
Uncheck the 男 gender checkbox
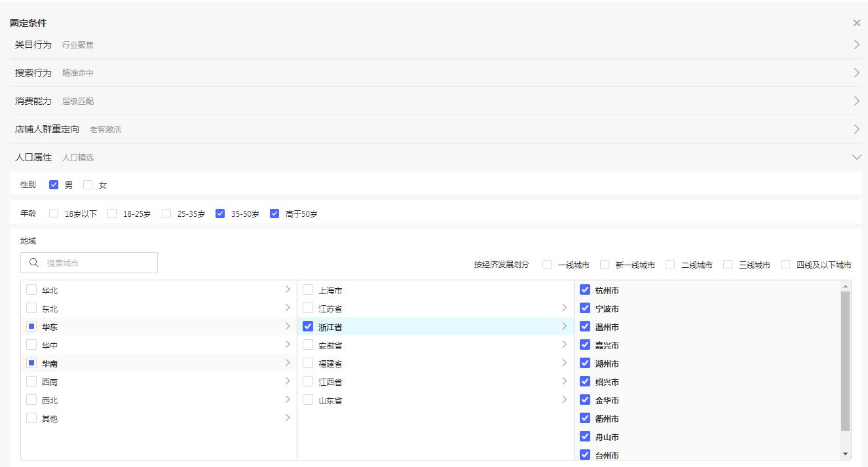[54, 185]
